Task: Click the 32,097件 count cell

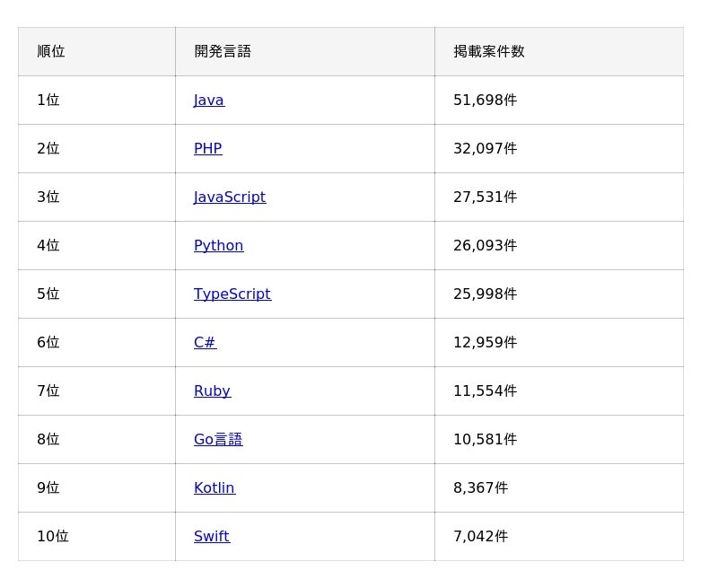Action: [x=485, y=149]
